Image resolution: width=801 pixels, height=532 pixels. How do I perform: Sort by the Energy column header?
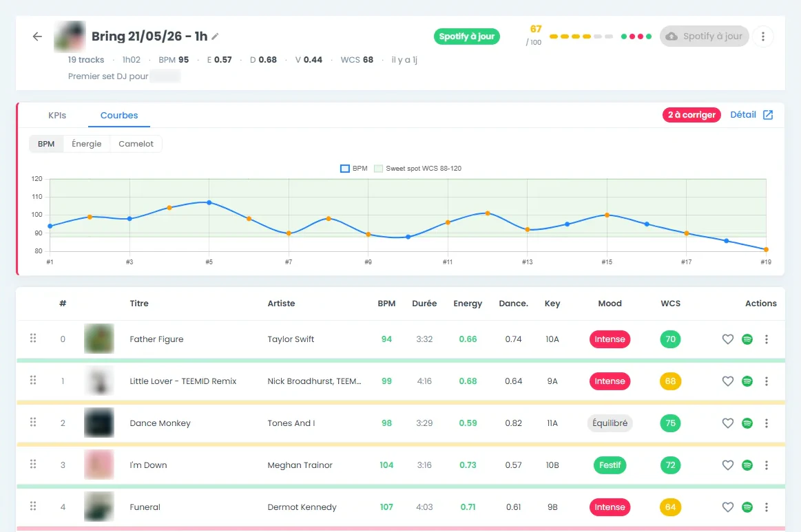click(x=468, y=304)
